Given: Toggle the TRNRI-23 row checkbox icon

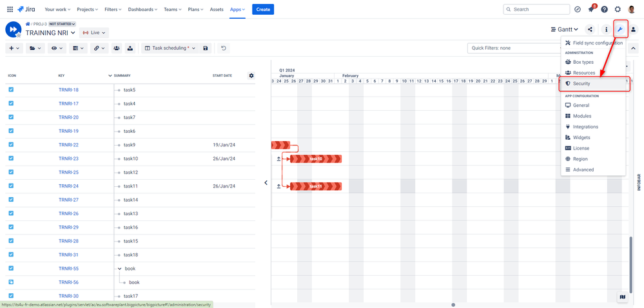Looking at the screenshot, I should (11, 158).
